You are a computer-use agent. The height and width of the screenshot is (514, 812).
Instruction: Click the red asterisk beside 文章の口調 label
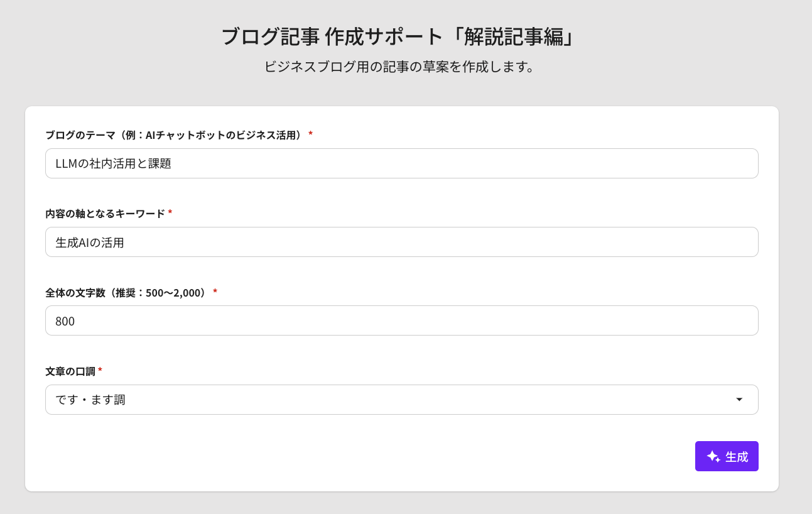(x=100, y=370)
